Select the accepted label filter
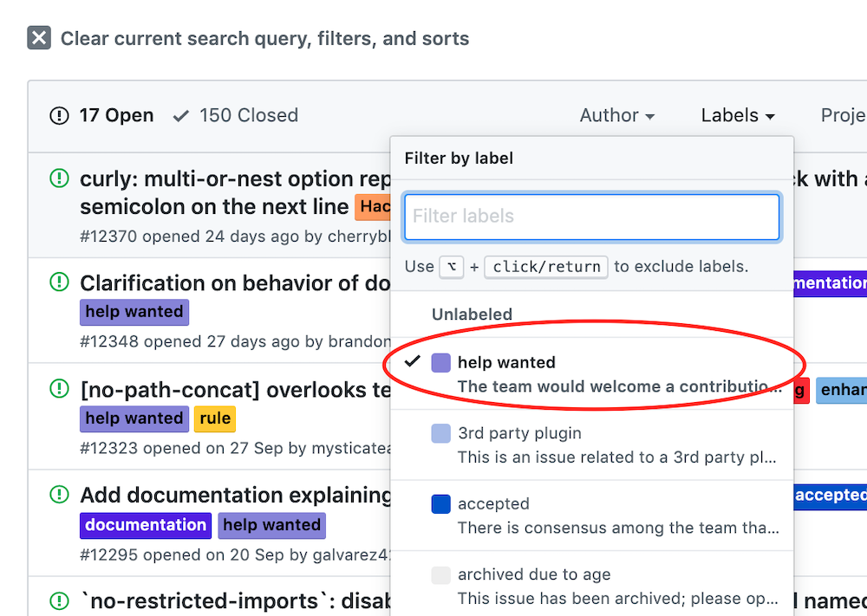The image size is (867, 616). 591,515
